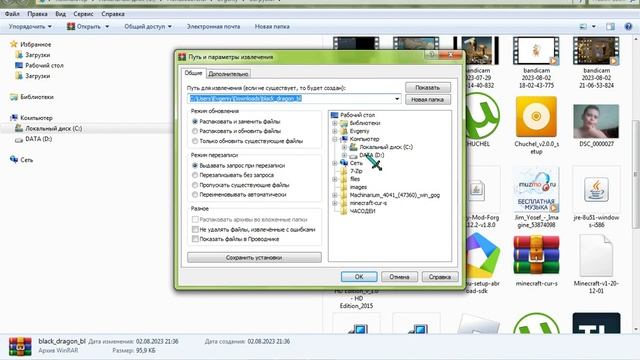
Task: Open Упорядочить toolbar dropdown
Action: [x=30, y=27]
